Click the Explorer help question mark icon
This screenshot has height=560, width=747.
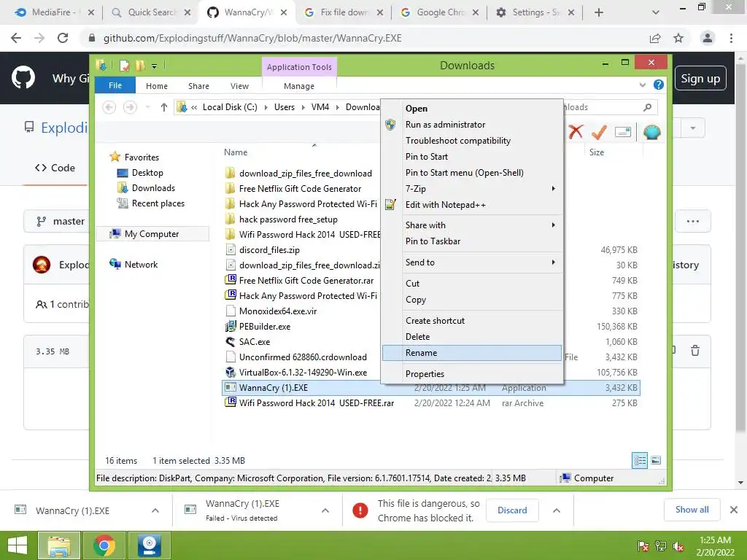pos(659,85)
